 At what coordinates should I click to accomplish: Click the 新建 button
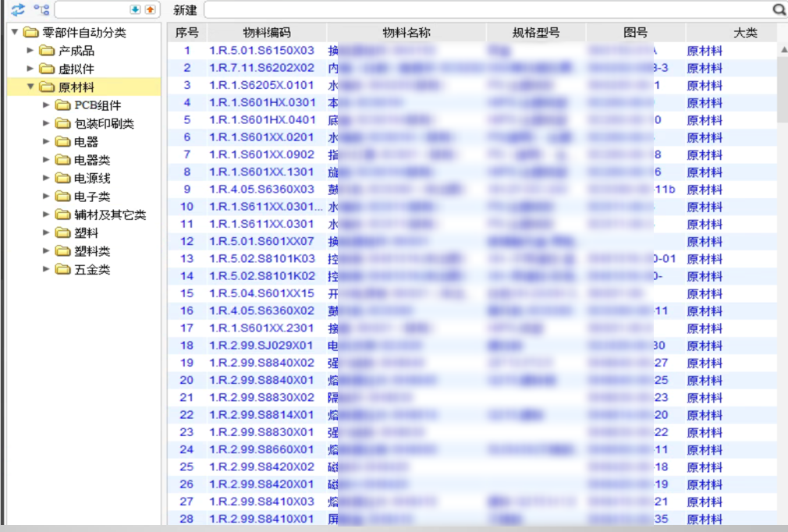(185, 10)
